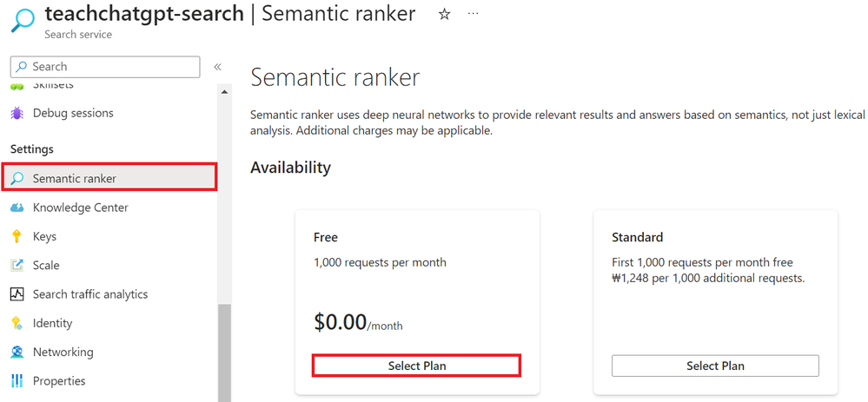Open the more options ellipsis menu
868x402 pixels.
[x=473, y=15]
